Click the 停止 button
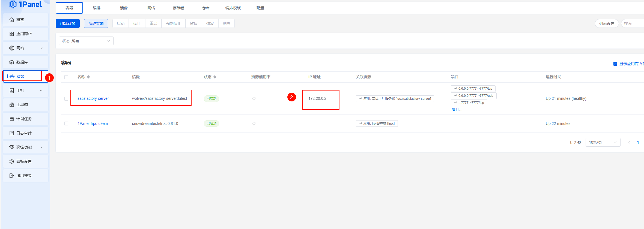Screen dimensions: 644x229 [137, 23]
